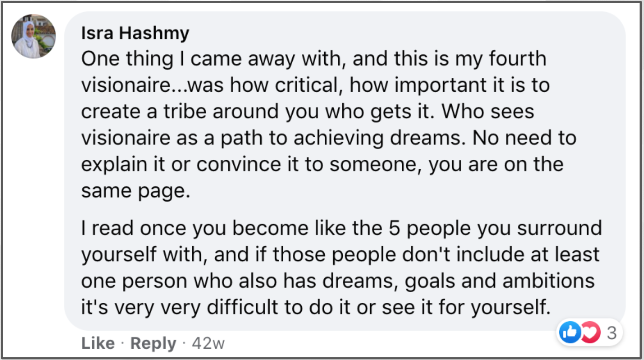Show who reacted with thumbs-up and heart
Viewport: 644px width, 360px height.
pyautogui.click(x=590, y=333)
